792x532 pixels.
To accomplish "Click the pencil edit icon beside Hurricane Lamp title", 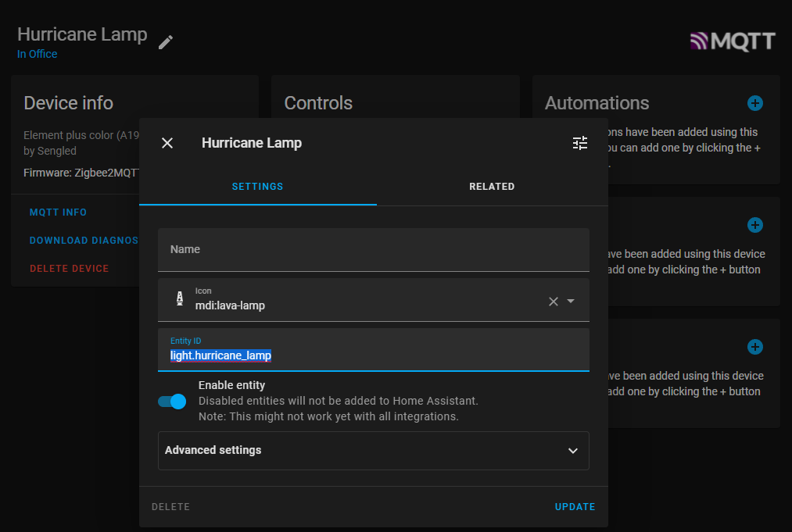I will point(166,42).
